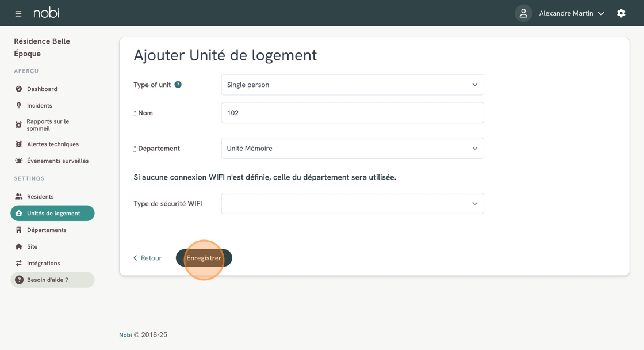Click the Enregistrer button
This screenshot has height=350, width=644.
click(204, 258)
